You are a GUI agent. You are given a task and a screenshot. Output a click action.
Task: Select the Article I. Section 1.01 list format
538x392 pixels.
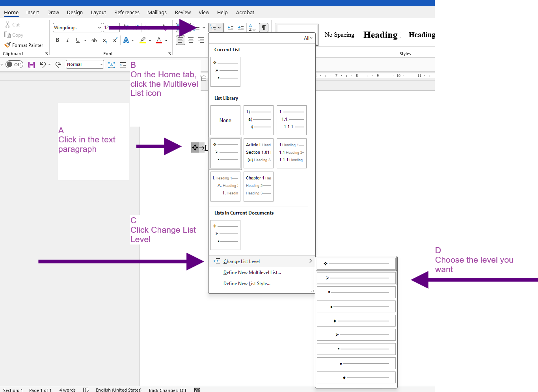(259, 153)
